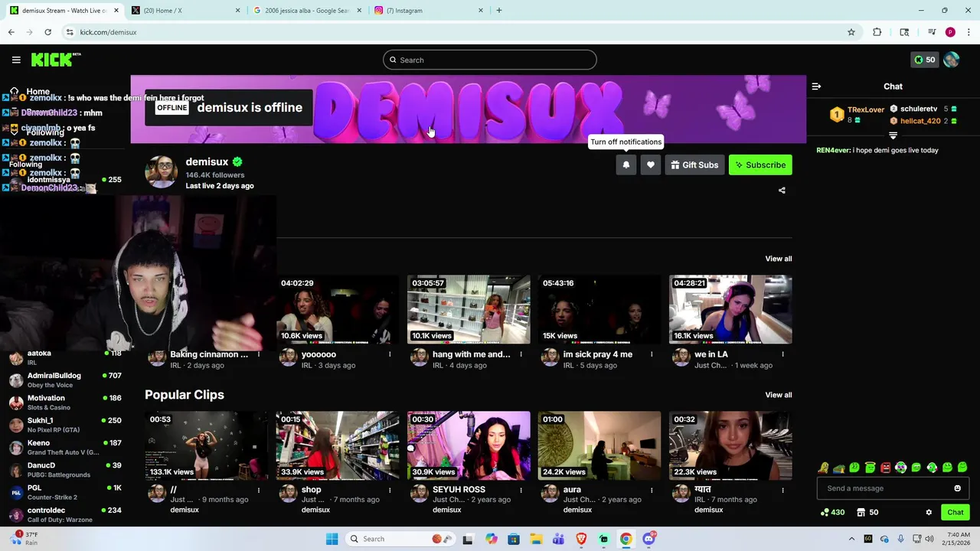Bookmark this page with star icon
Screen dimensions: 980x551
pyautogui.click(x=851, y=32)
